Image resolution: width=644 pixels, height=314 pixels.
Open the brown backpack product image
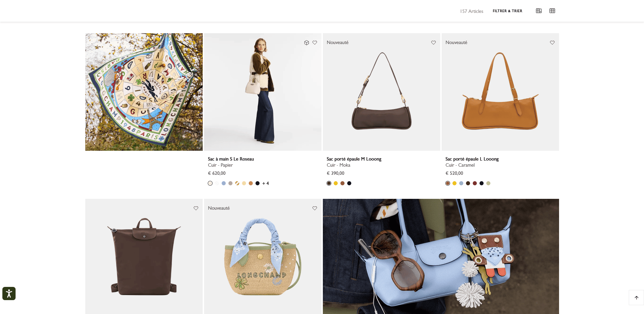click(144, 256)
